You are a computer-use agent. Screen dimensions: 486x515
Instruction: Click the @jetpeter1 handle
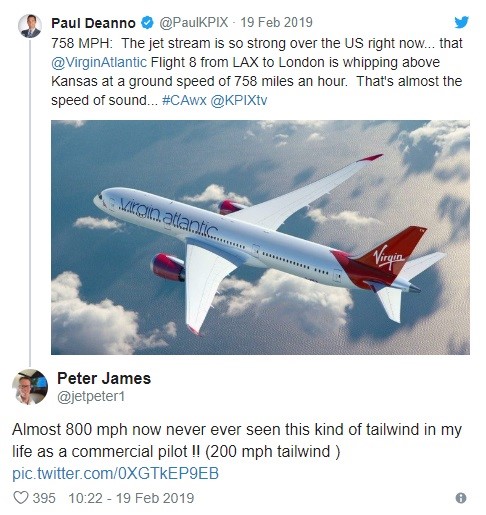click(x=91, y=396)
